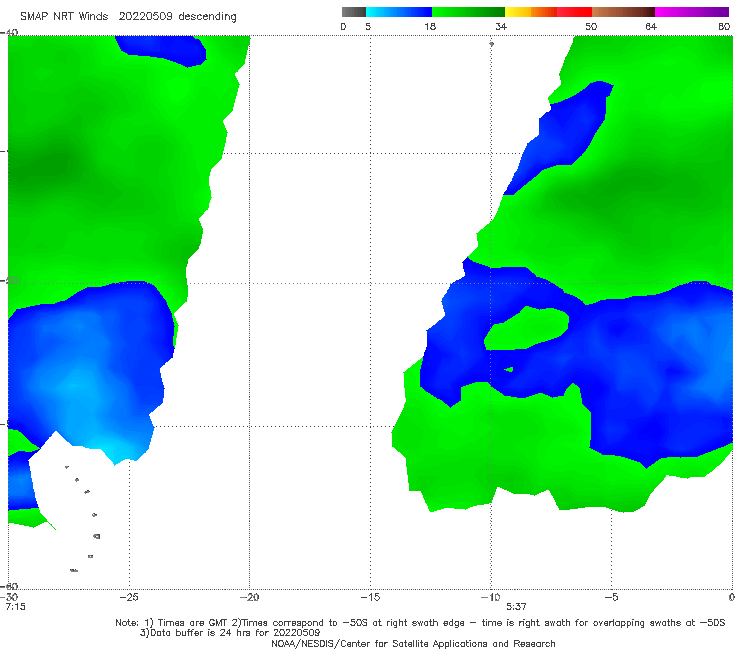Click the small blue patch at the top of the left swath
740x650 pixels.
tap(161, 51)
